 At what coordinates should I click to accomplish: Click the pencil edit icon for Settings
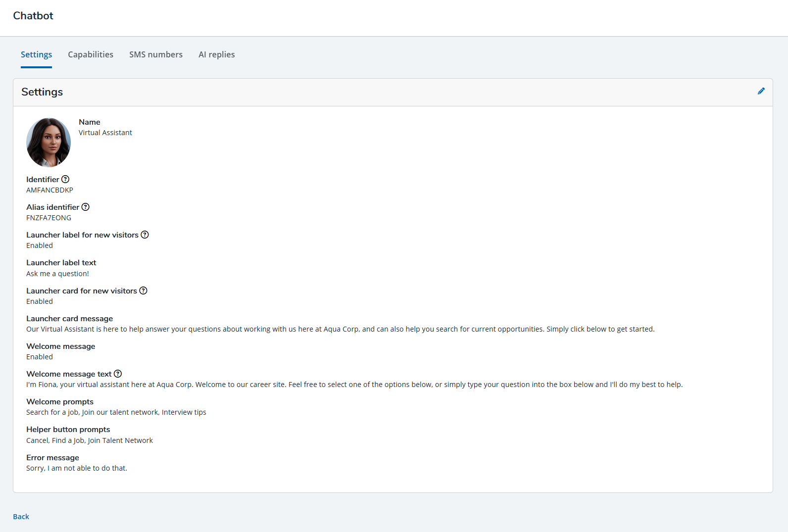click(x=761, y=91)
